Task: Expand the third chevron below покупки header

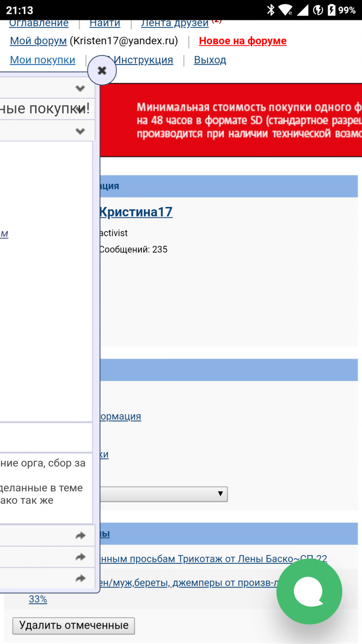Action: pos(80,131)
